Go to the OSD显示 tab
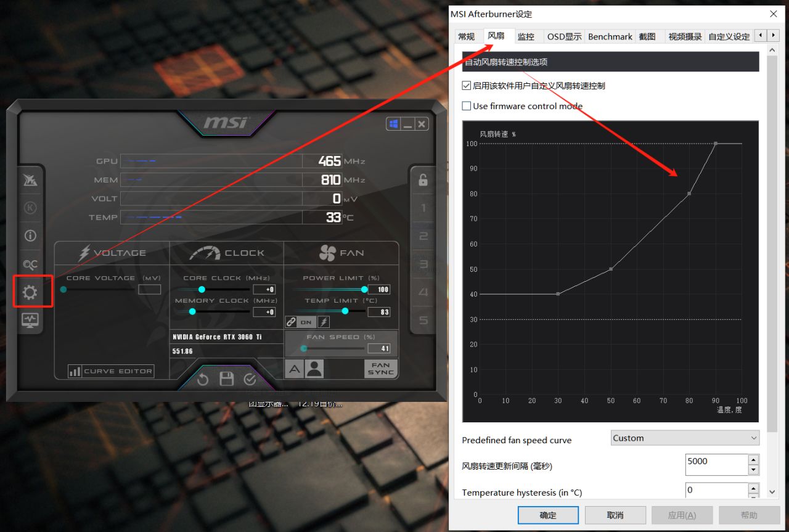The image size is (789, 532). coord(565,36)
